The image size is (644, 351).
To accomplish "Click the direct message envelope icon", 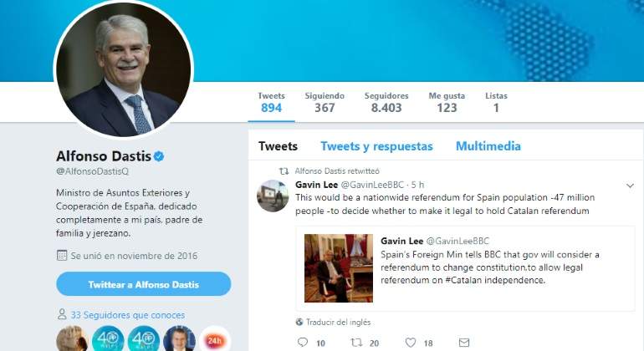I will tap(464, 342).
